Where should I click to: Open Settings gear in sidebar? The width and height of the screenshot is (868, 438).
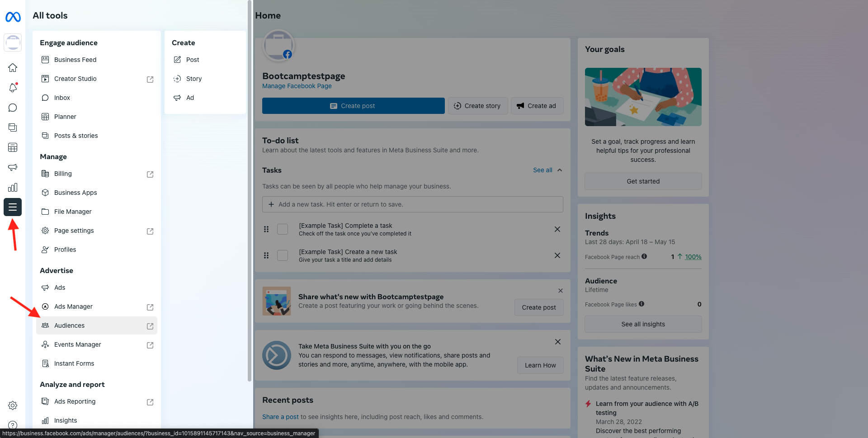[x=13, y=405]
